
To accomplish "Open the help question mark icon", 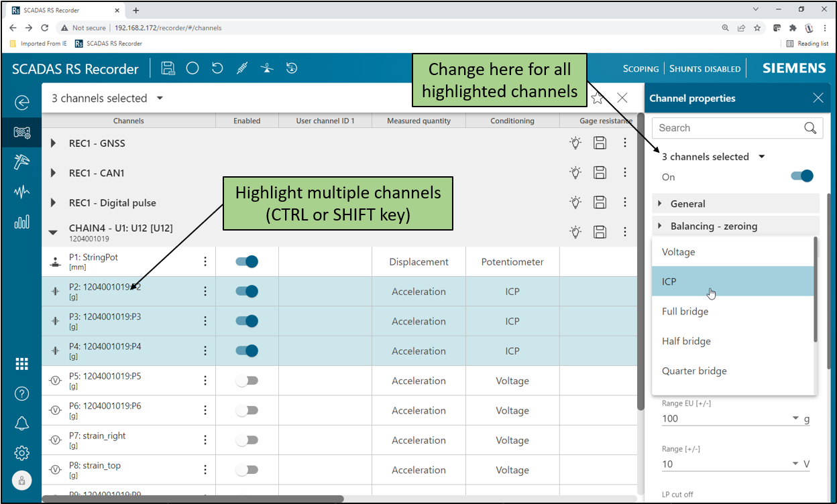I will coord(22,393).
